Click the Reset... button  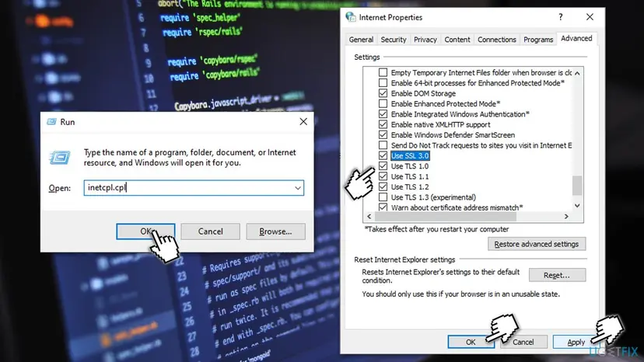pos(557,275)
